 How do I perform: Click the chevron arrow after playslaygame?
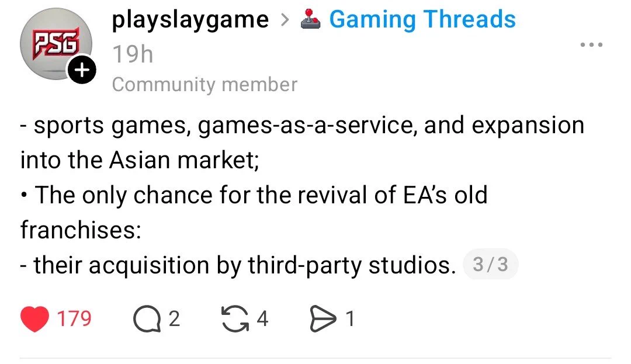[285, 19]
